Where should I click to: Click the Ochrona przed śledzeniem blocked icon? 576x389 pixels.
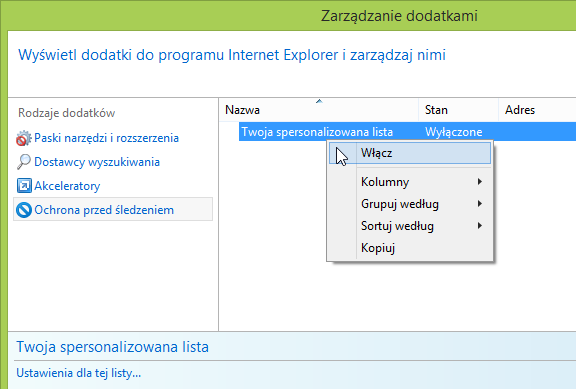tap(24, 210)
